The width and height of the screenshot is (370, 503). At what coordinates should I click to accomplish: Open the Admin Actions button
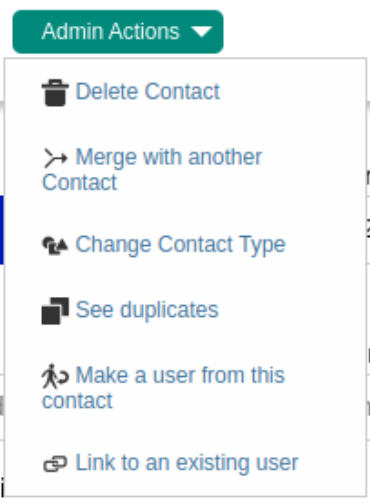click(118, 32)
